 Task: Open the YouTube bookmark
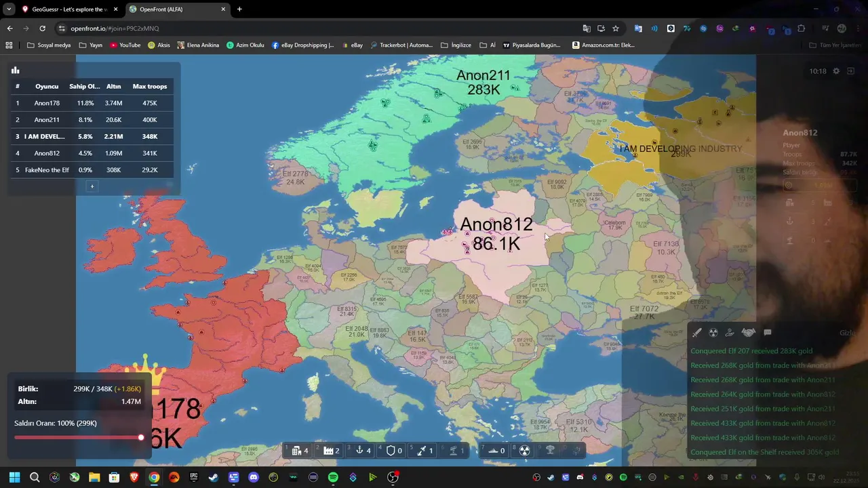[x=125, y=45]
